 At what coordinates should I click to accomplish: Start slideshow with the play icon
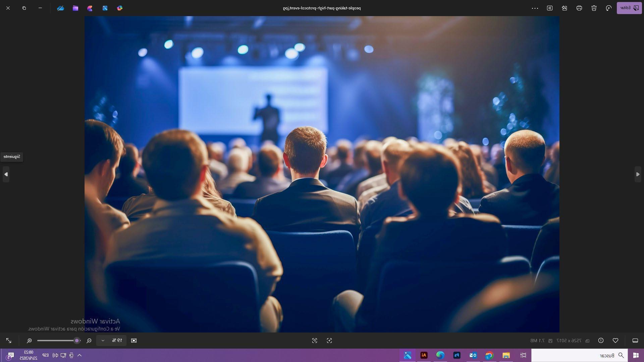(x=549, y=8)
